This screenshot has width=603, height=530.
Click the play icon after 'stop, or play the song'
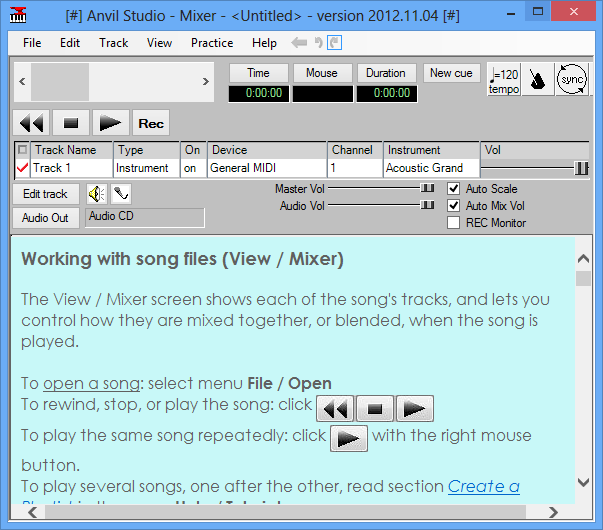click(x=415, y=408)
